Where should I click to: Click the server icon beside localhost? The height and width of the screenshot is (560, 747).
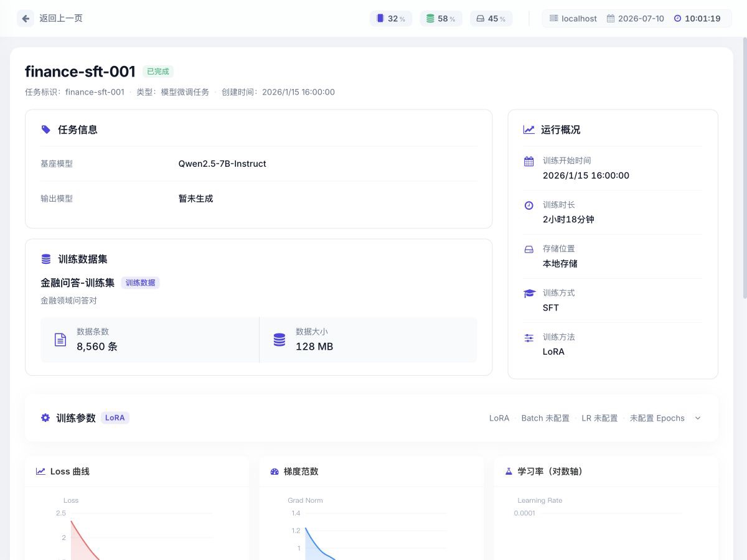tap(554, 19)
